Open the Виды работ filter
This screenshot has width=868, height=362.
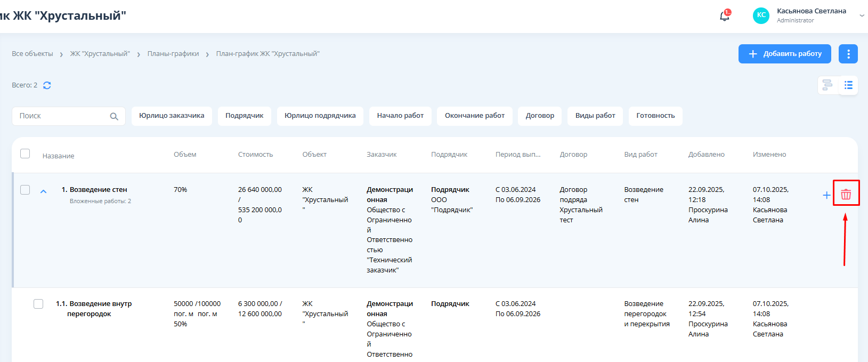coord(595,116)
